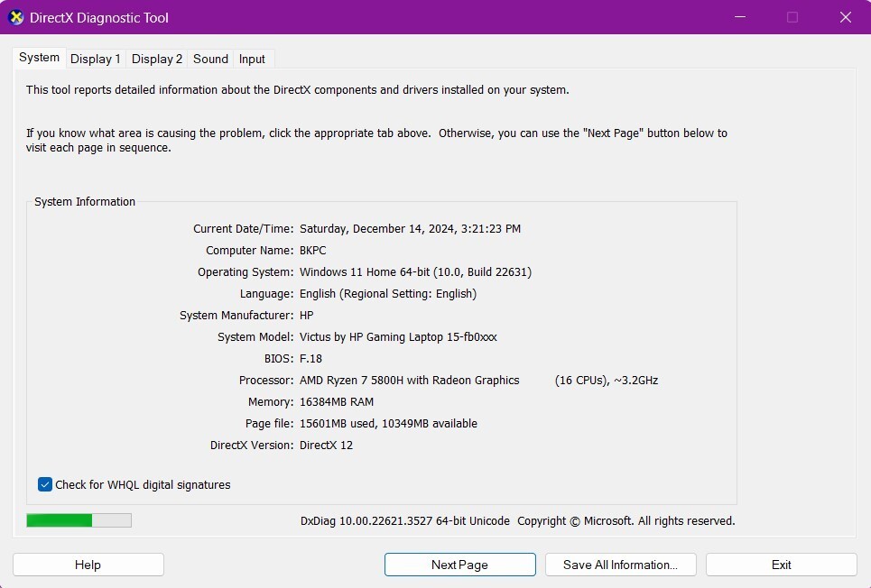Click language value English (Regional Setting: English)
This screenshot has height=588, width=871.
coord(388,294)
